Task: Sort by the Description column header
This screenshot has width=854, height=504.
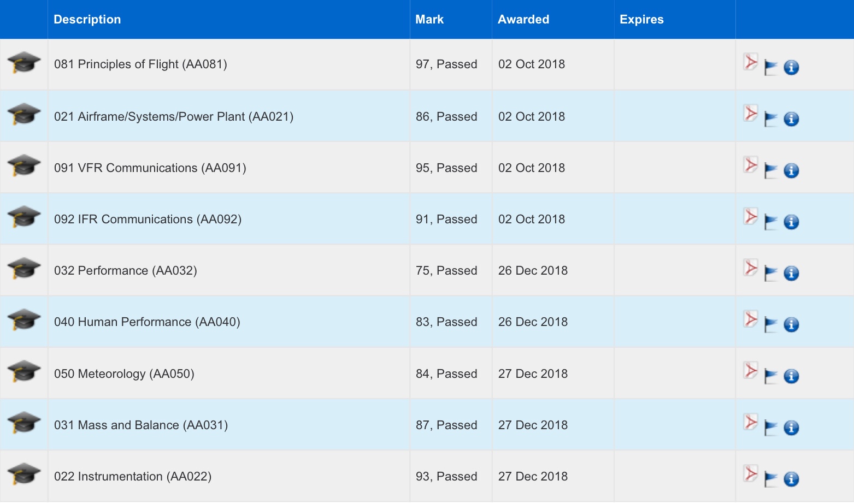Action: click(87, 20)
